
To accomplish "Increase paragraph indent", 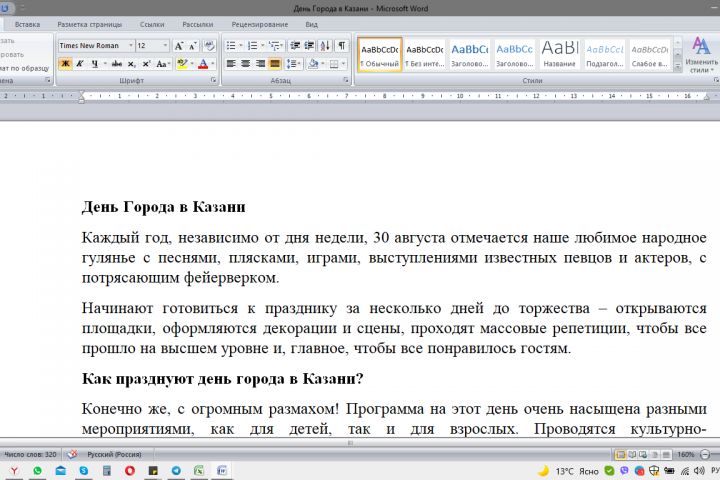I will 309,45.
